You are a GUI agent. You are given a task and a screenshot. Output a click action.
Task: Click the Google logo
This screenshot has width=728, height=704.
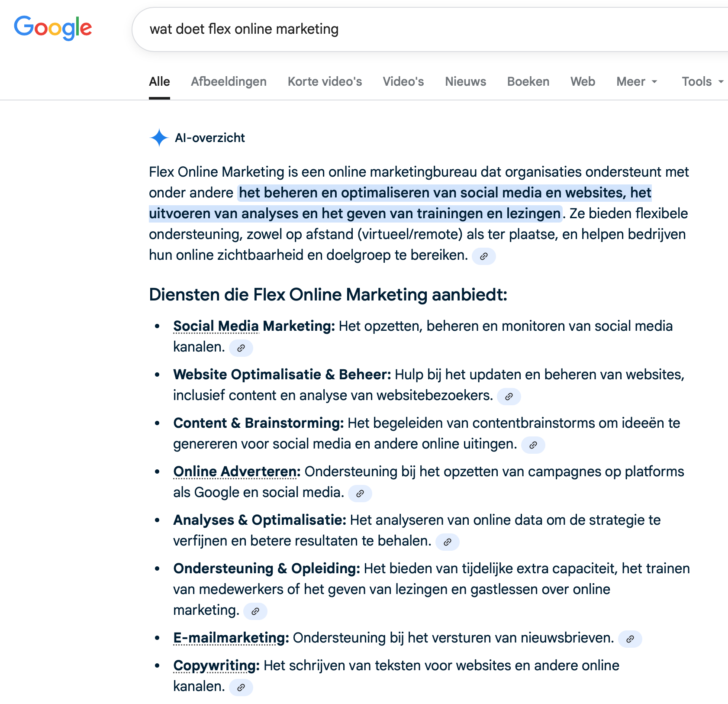[53, 28]
